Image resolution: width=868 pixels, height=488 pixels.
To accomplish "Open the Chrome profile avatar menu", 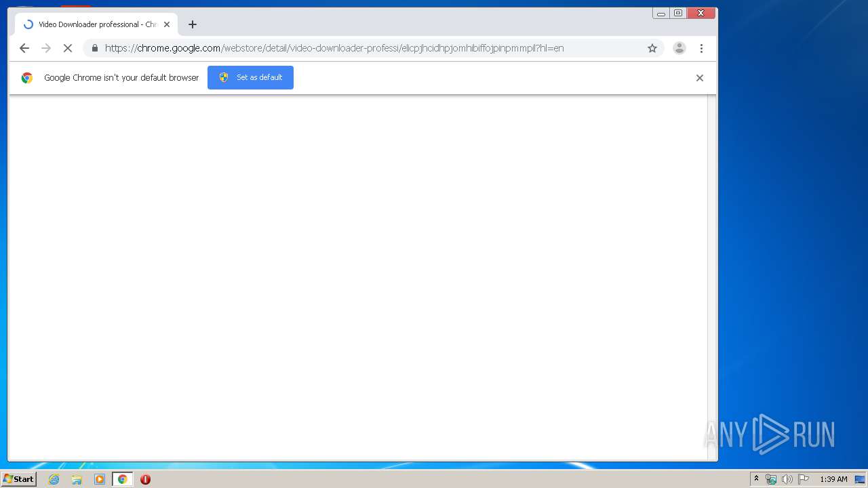I will pyautogui.click(x=679, y=48).
